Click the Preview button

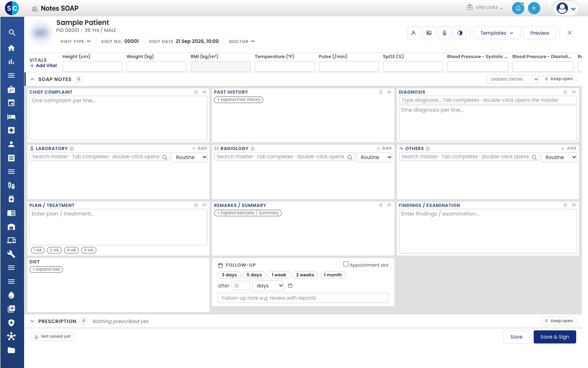click(540, 33)
